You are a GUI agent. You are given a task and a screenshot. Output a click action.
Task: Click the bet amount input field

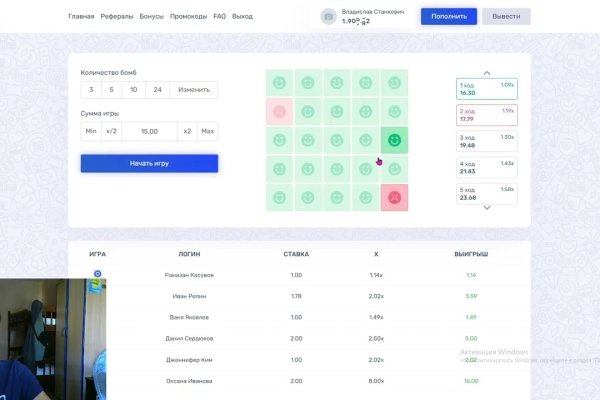click(149, 131)
